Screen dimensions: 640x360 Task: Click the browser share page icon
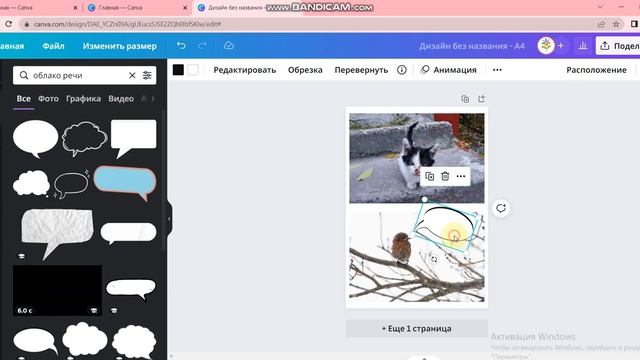[x=601, y=24]
